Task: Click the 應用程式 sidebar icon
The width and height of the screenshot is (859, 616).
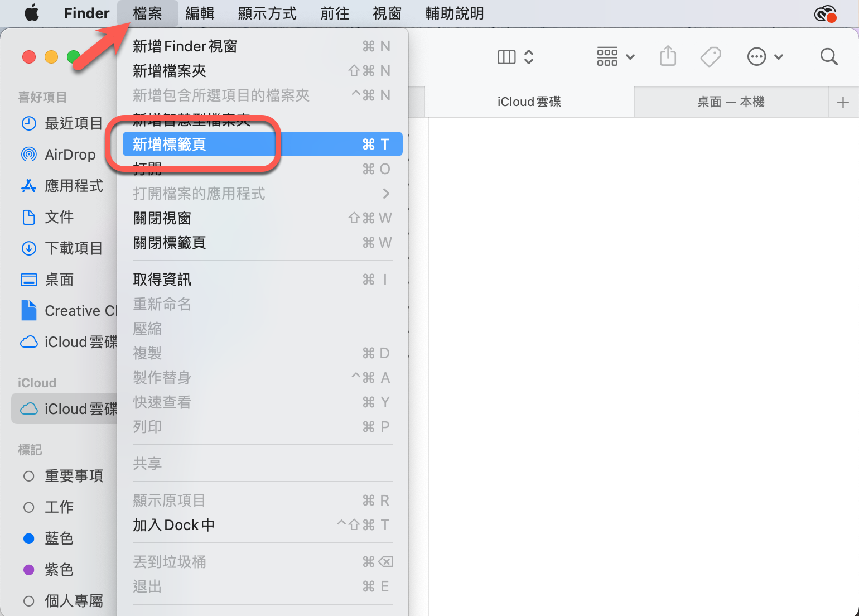Action: tap(28, 186)
